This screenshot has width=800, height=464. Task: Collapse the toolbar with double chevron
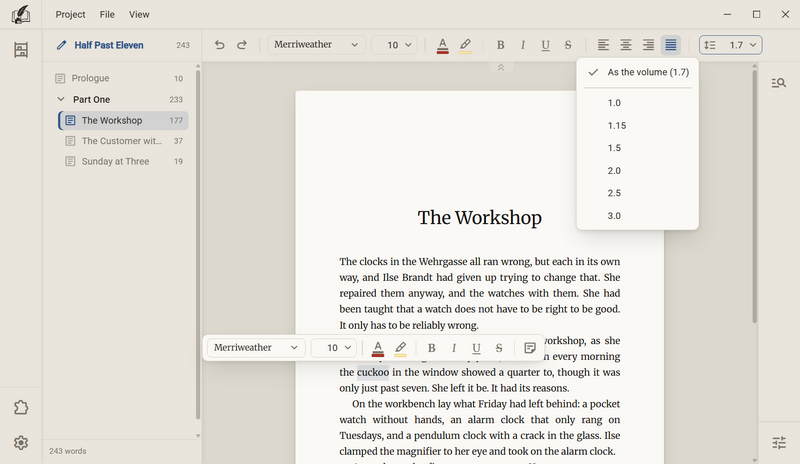(x=501, y=67)
